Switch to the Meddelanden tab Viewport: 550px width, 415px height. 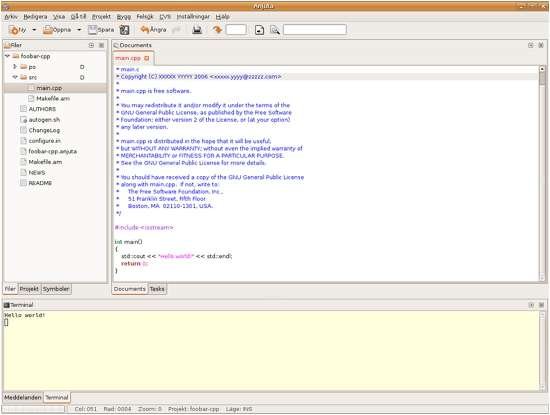click(x=23, y=397)
